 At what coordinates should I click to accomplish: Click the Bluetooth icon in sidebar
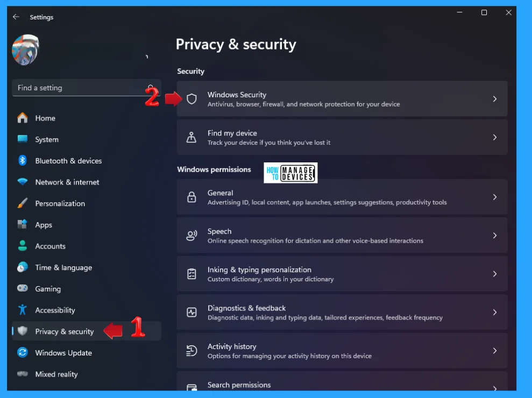23,160
